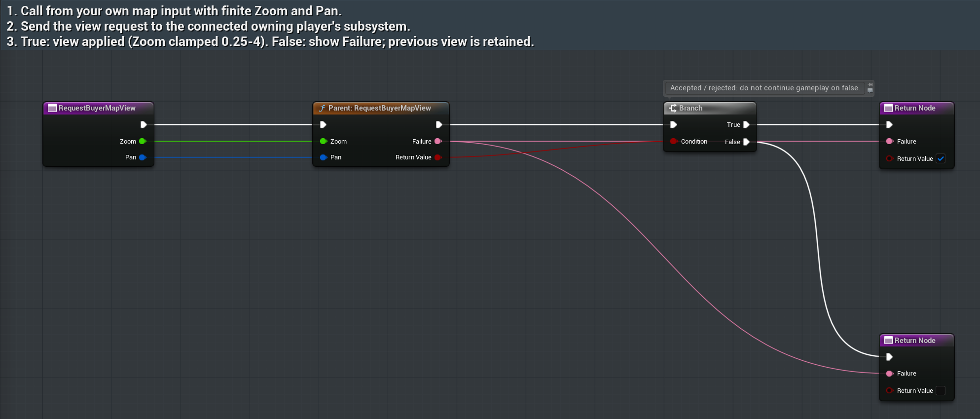Click the pink Failure output pin on Parent node
The image size is (980, 419).
tap(438, 141)
